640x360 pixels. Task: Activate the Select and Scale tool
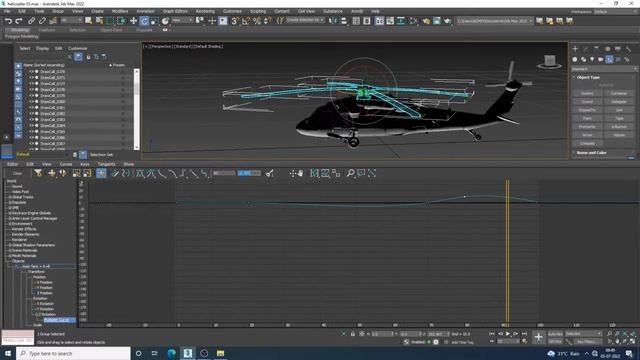point(155,20)
